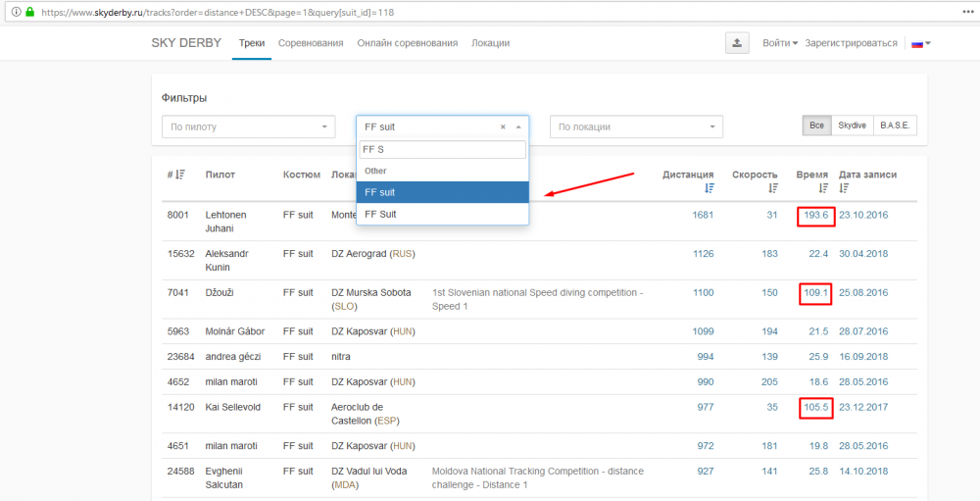Sort by Дистанция column sort icon

pos(709,187)
